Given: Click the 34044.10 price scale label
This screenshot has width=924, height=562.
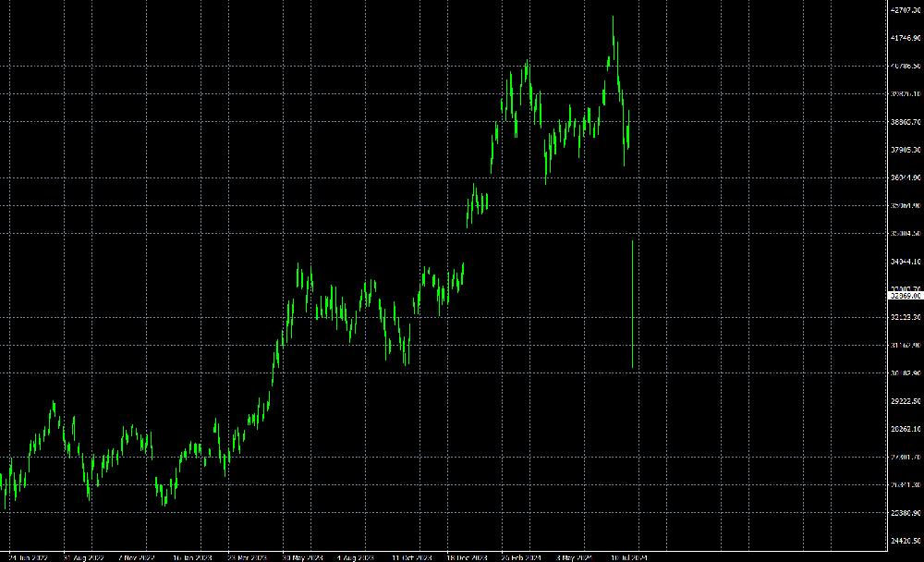Looking at the screenshot, I should coord(905,263).
